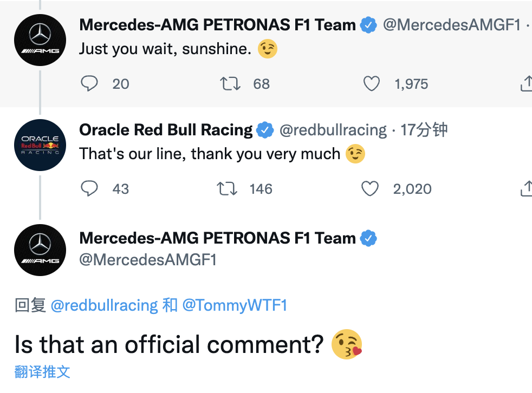
Task: Open the top tweet's Mercedes-AMG PETRONAS name
Action: coord(217,25)
